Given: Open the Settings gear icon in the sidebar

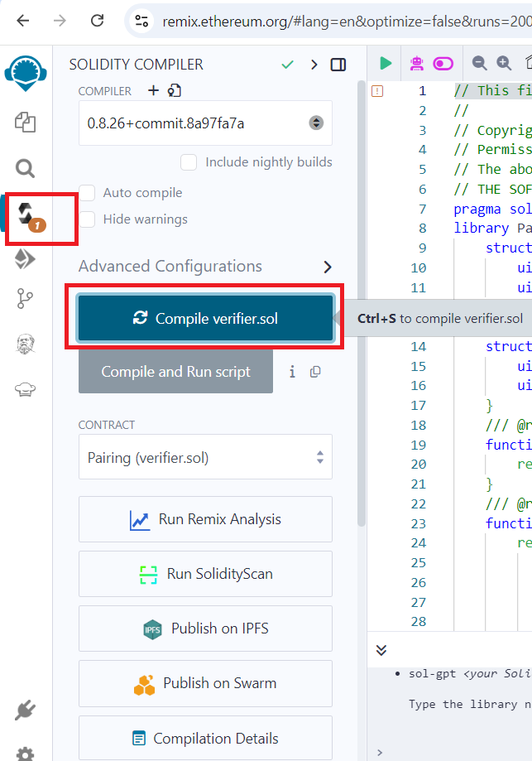Looking at the screenshot, I should click(x=25, y=754).
